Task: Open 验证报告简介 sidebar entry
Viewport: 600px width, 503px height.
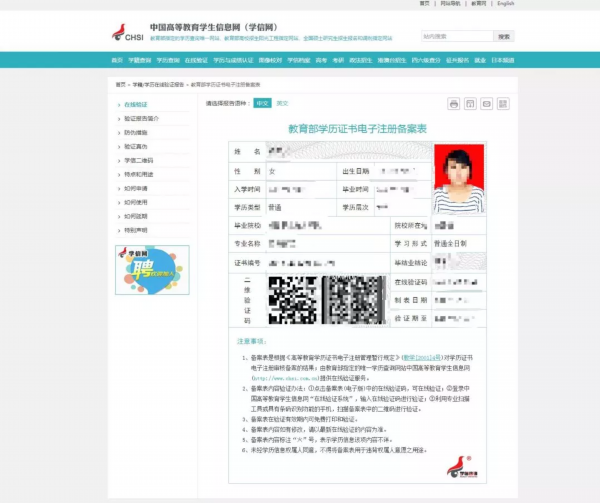Action: point(142,119)
